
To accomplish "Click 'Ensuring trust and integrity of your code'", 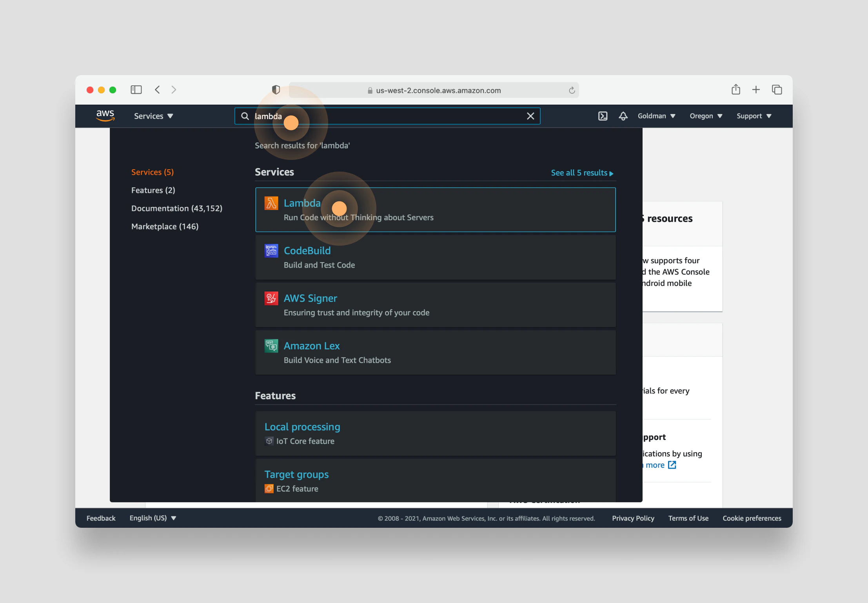I will (357, 313).
